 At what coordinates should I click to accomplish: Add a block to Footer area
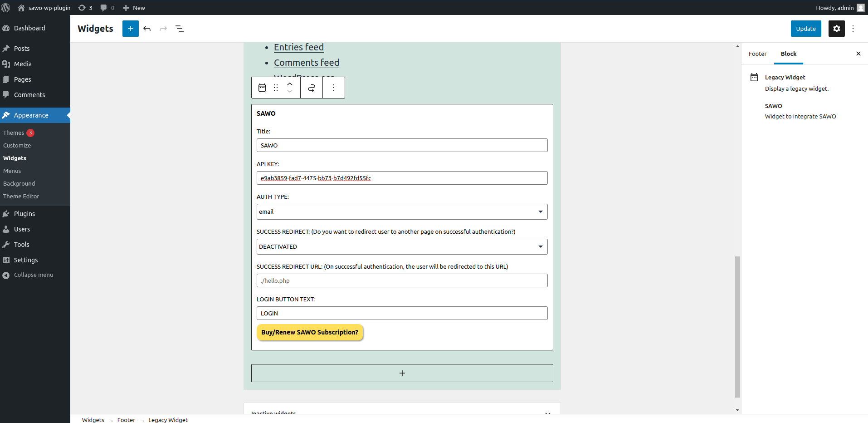(x=402, y=373)
